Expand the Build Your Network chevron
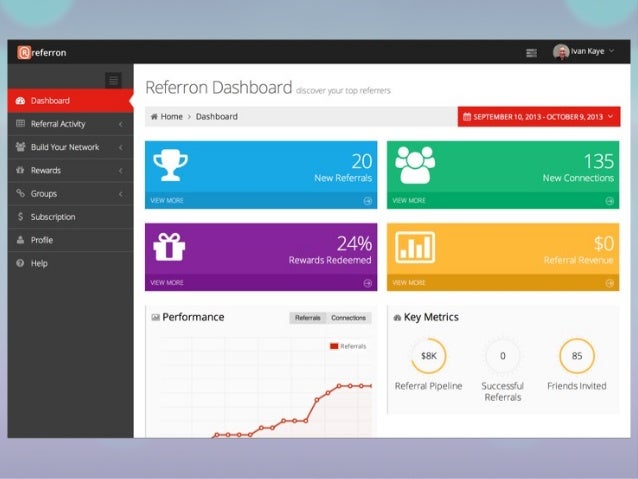 121,147
